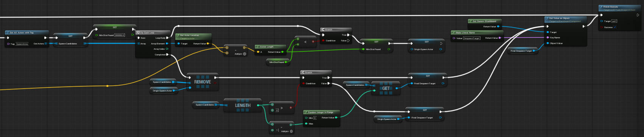Click the Target self pin on Finish Execute
The image size is (644, 137).
pos(602,21)
